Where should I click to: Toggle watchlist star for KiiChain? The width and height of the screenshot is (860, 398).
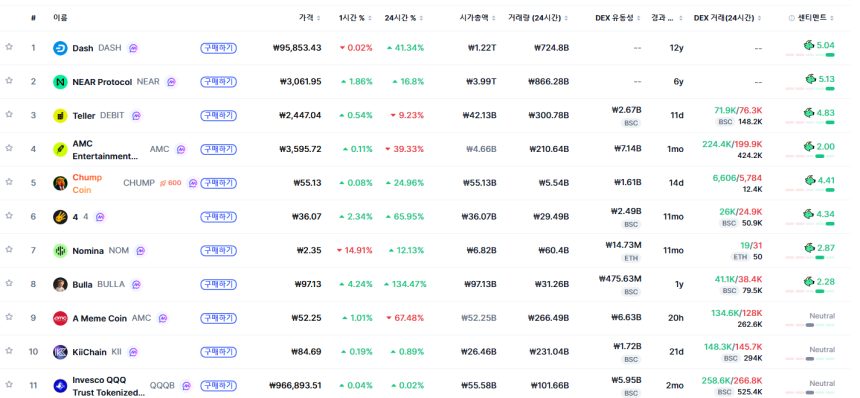click(x=9, y=351)
